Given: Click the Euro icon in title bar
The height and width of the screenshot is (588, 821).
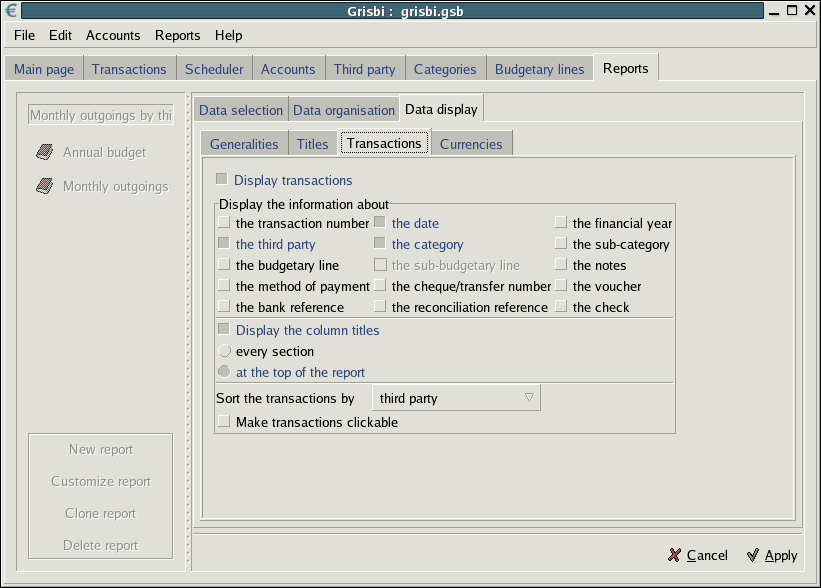Looking at the screenshot, I should 10,10.
